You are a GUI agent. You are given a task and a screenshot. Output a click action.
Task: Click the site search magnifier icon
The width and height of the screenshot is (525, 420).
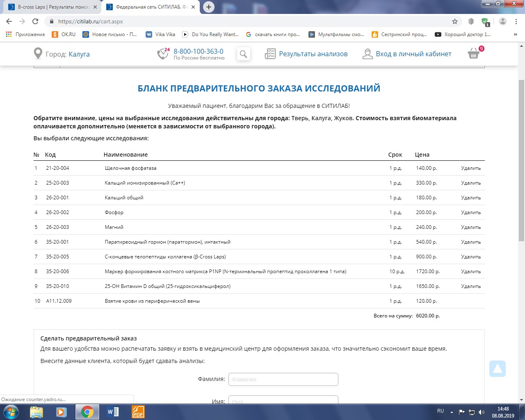point(243,54)
